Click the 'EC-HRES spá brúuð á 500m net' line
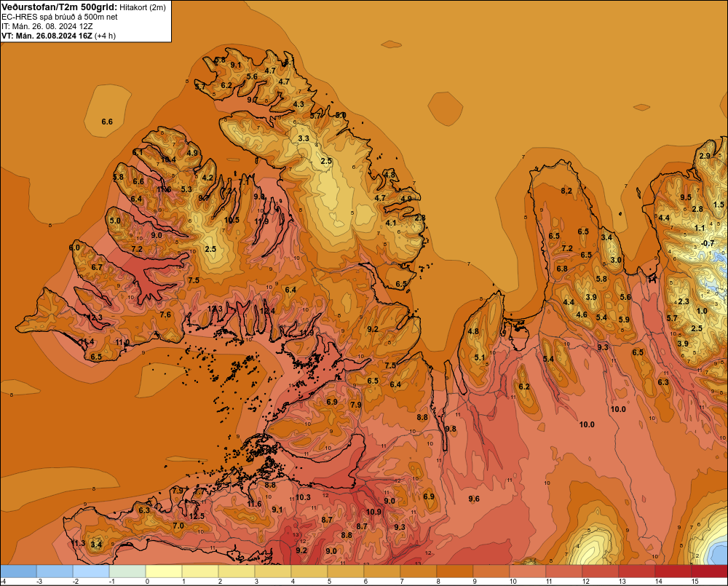728x586 pixels. [60, 17]
